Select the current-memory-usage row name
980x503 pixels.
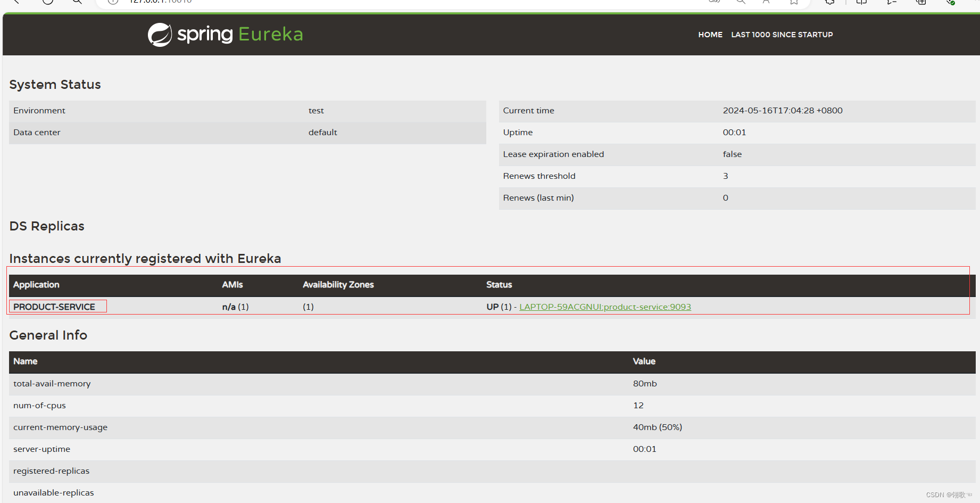tap(60, 427)
